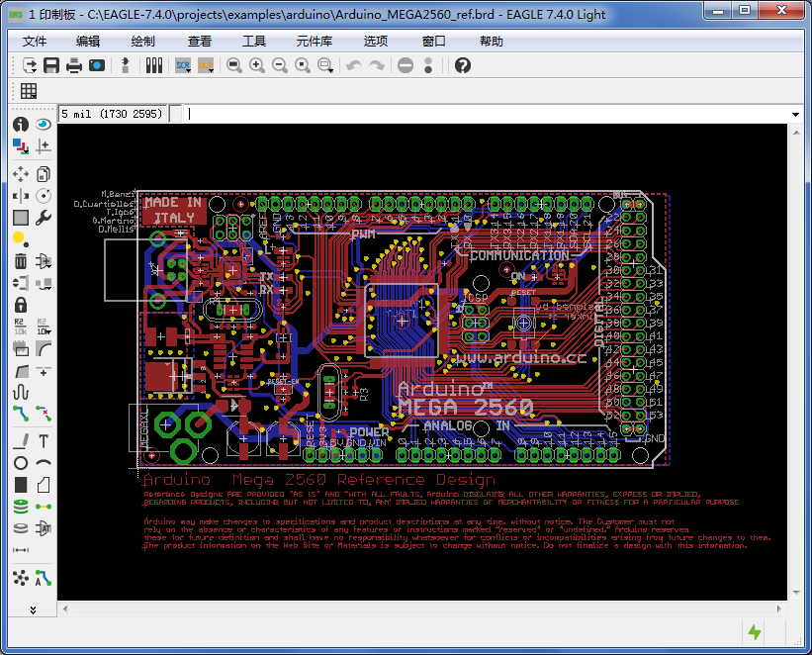This screenshot has height=655, width=812.
Task: Click the Zoom to fit icon
Action: [x=234, y=65]
